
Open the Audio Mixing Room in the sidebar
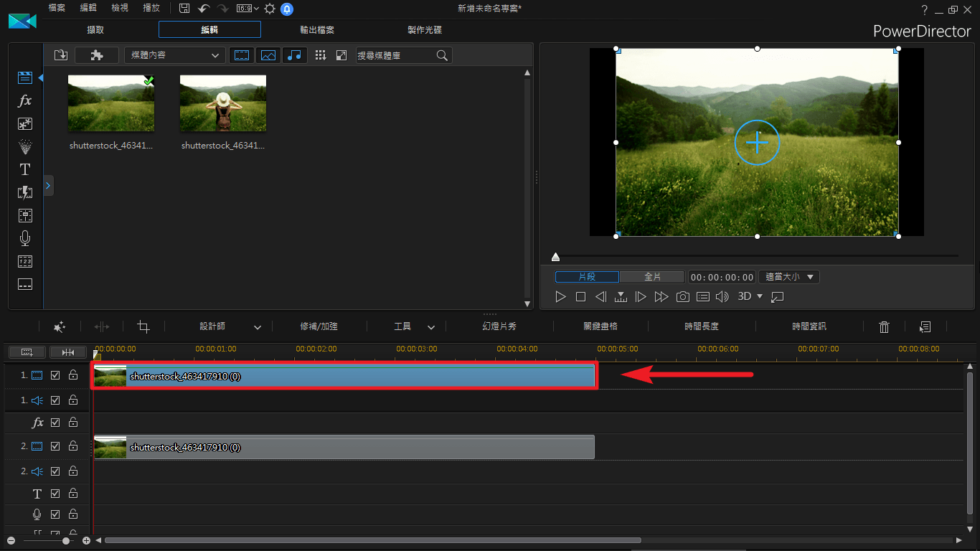(25, 215)
